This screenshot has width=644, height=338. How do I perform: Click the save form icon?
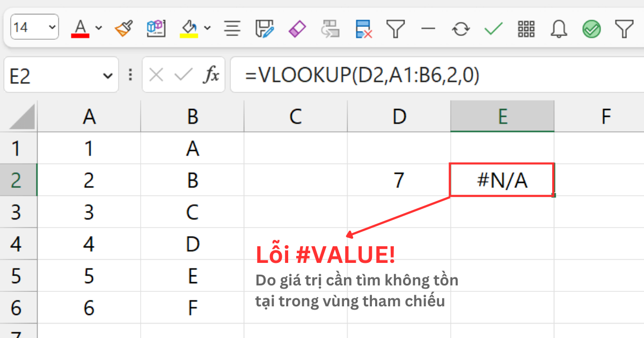click(x=264, y=29)
